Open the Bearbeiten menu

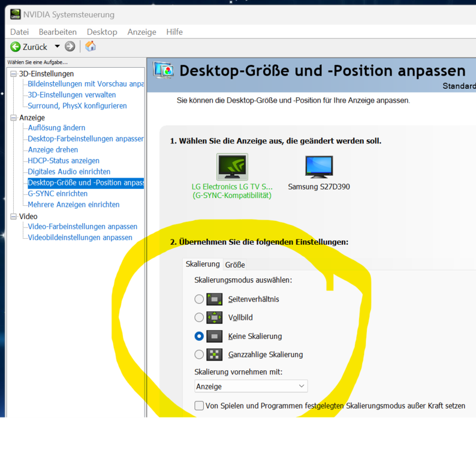point(58,32)
